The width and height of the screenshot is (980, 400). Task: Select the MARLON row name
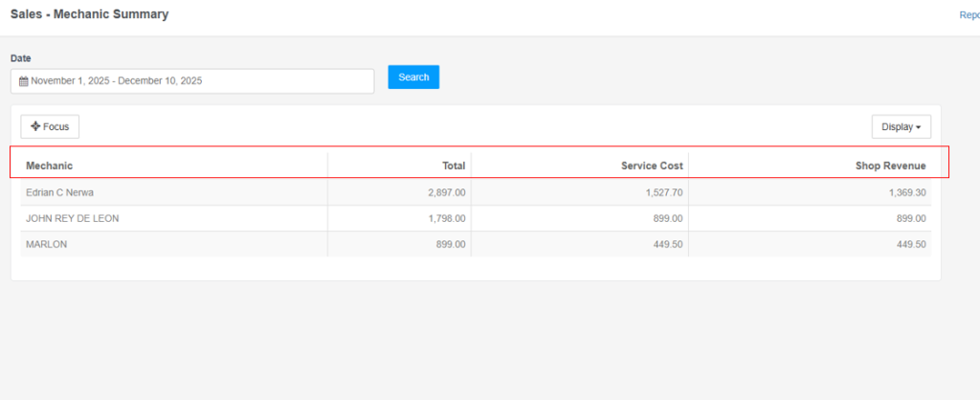47,244
